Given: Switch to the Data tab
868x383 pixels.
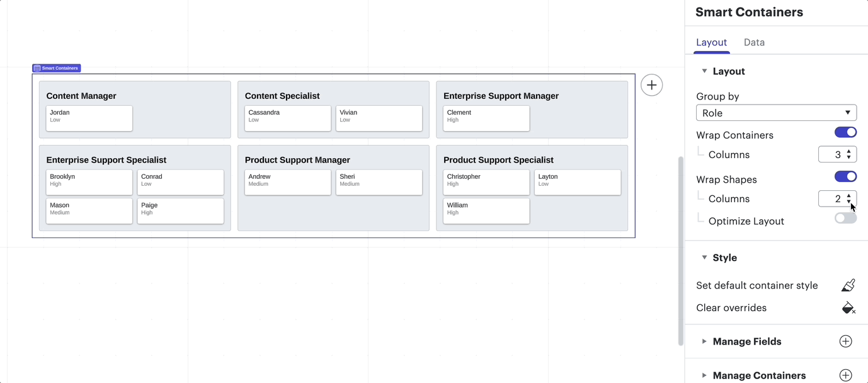Looking at the screenshot, I should [x=753, y=42].
